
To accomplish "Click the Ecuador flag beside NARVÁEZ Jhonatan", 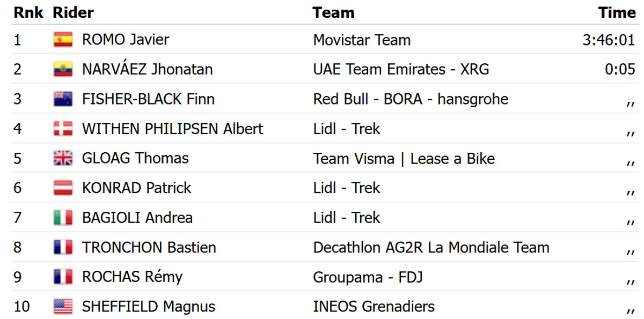I will pyautogui.click(x=63, y=69).
